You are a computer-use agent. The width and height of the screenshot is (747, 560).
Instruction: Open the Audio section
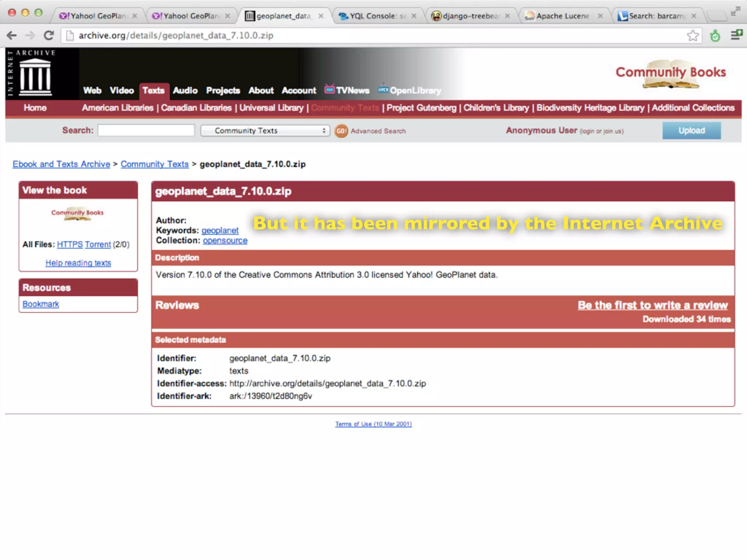pyautogui.click(x=185, y=90)
